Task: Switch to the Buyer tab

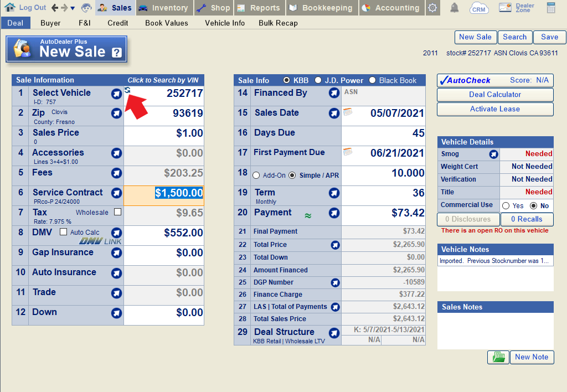Action: coord(50,23)
